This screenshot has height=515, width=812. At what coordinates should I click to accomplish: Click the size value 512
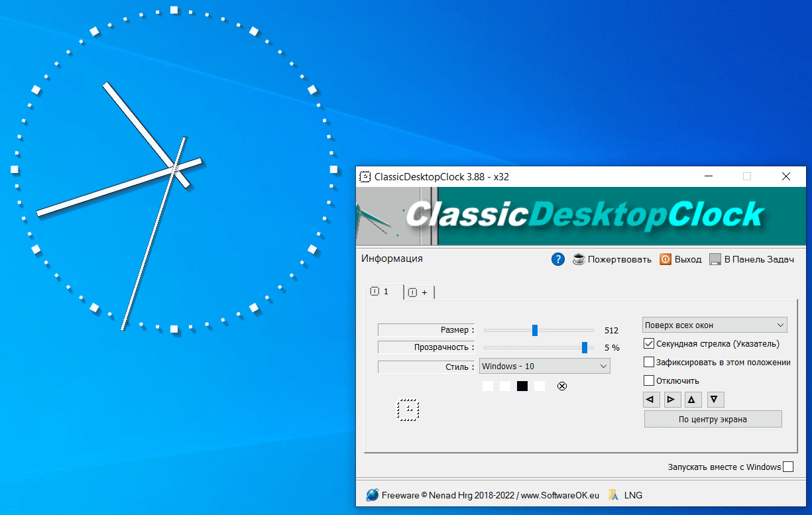coord(611,330)
